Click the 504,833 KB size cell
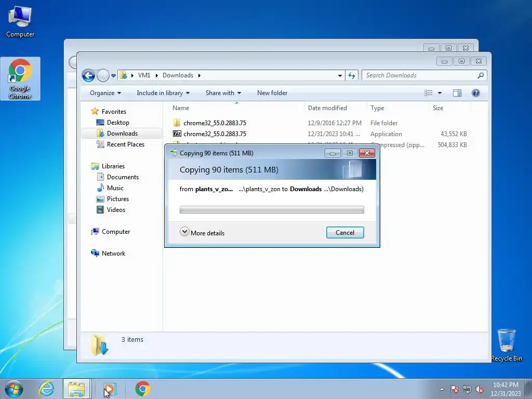Screen dimensions: 532x399 click(x=453, y=145)
